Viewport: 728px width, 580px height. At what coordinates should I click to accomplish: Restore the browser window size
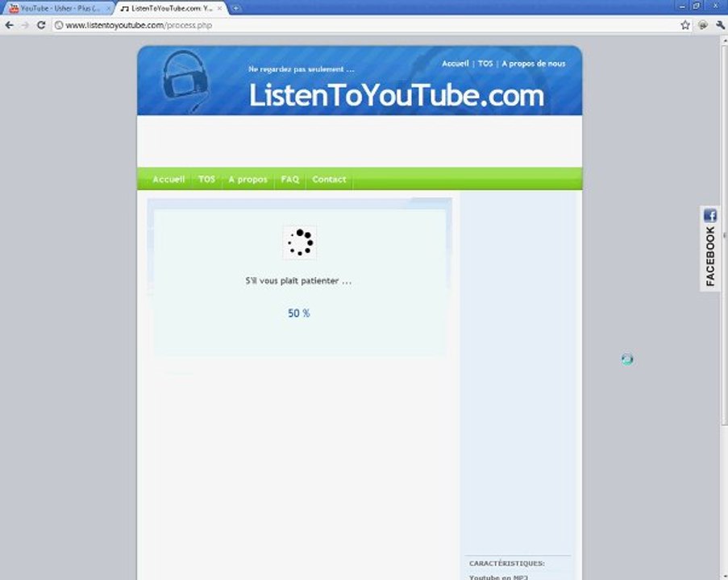[697, 6]
